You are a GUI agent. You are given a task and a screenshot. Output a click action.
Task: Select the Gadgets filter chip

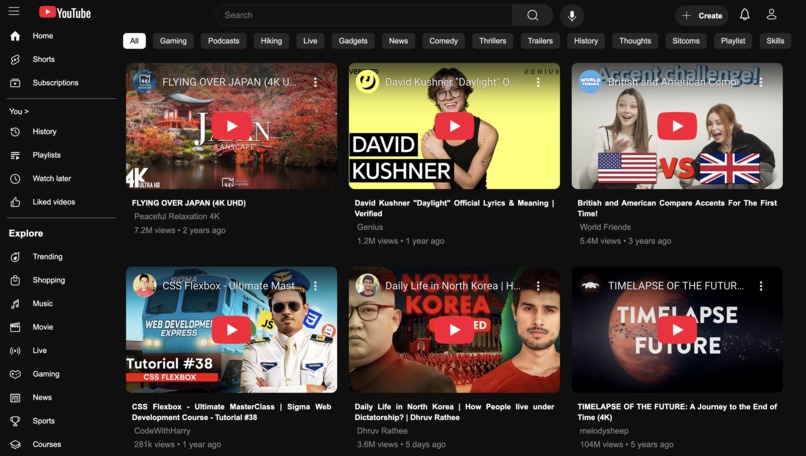353,41
